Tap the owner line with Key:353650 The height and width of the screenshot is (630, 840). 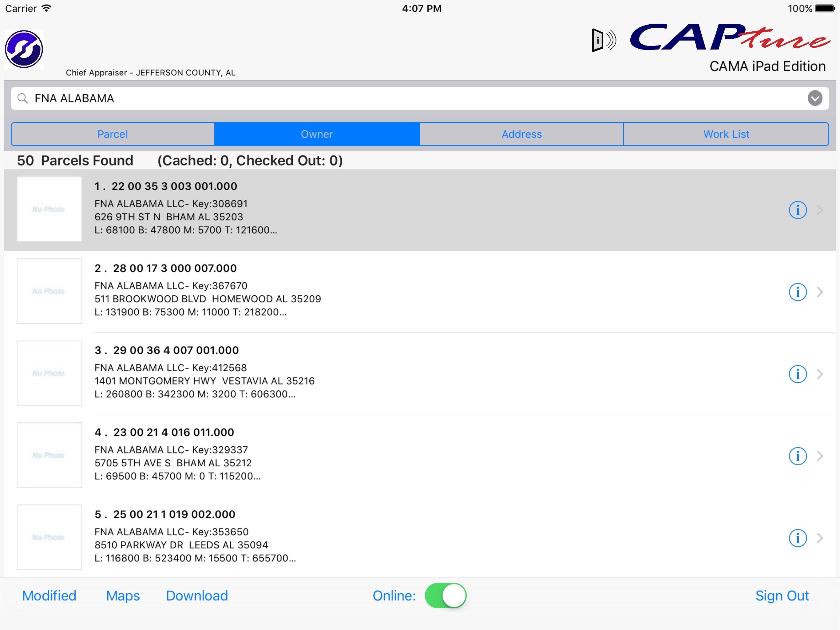(172, 532)
